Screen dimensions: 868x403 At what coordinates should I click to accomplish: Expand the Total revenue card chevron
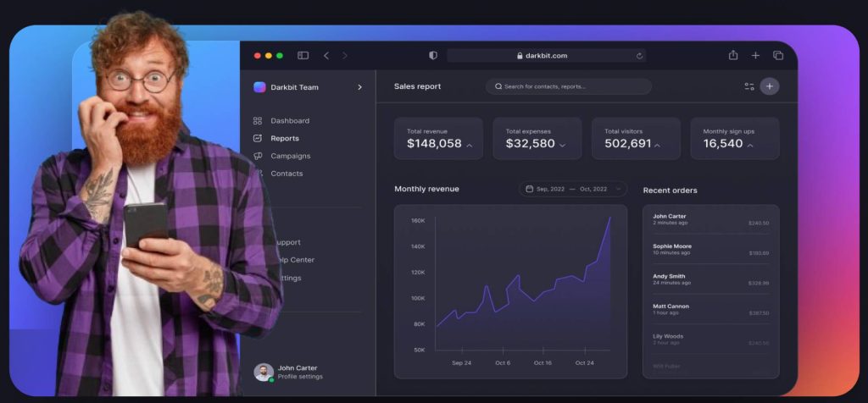click(470, 146)
